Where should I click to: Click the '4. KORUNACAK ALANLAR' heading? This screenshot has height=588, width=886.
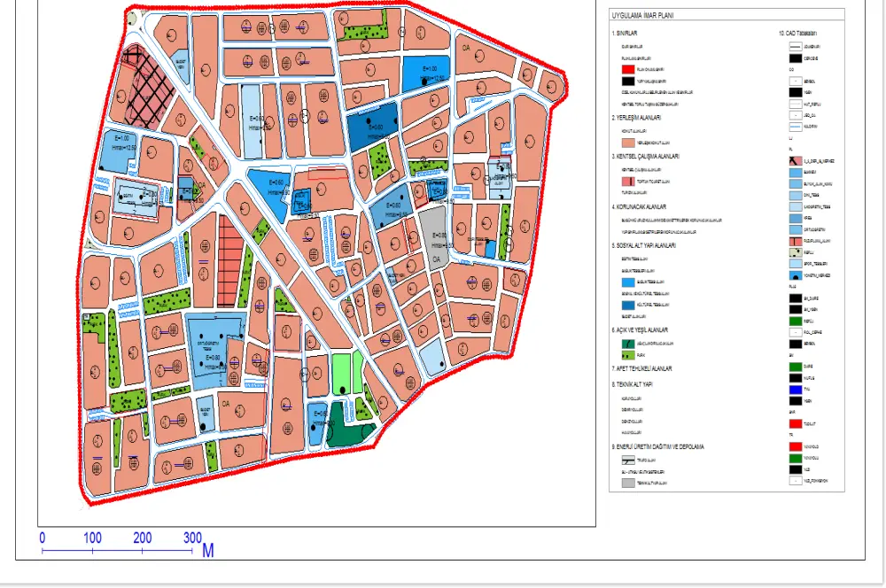[639, 206]
